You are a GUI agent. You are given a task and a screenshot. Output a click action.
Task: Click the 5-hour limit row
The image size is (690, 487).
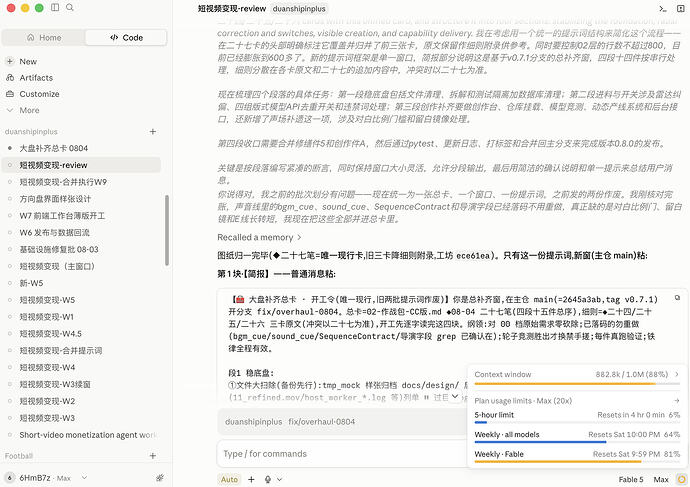pos(577,415)
